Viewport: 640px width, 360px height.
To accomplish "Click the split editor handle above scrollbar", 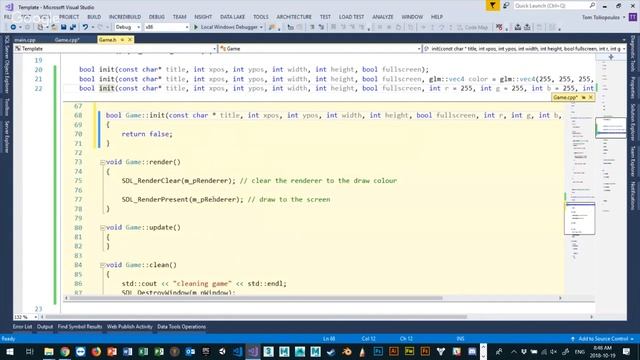I will click(611, 57).
